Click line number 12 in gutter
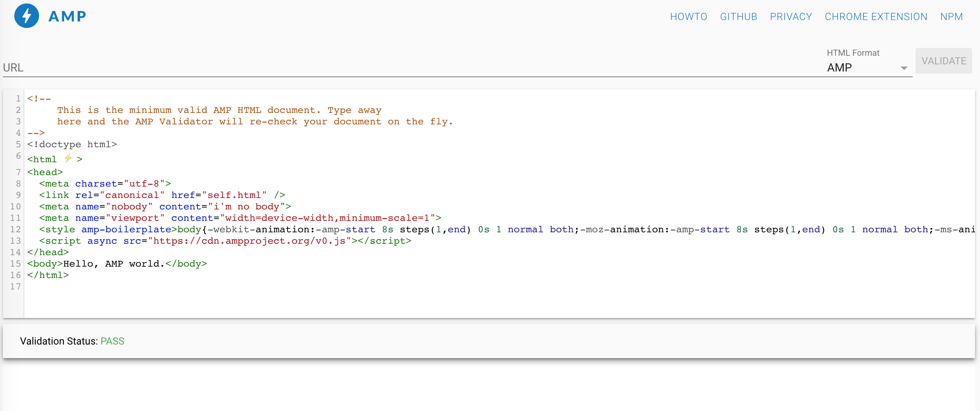Image resolution: width=980 pixels, height=411 pixels. pyautogui.click(x=16, y=229)
